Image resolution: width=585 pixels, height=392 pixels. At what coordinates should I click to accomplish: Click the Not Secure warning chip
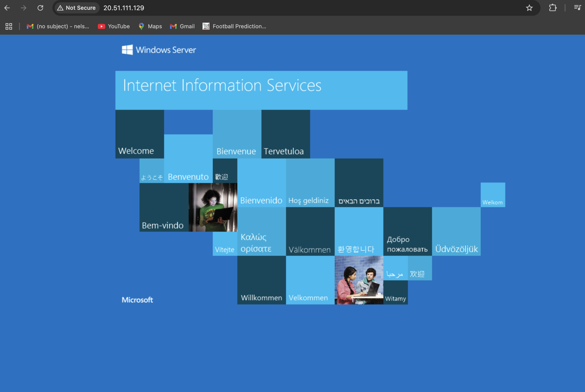76,8
